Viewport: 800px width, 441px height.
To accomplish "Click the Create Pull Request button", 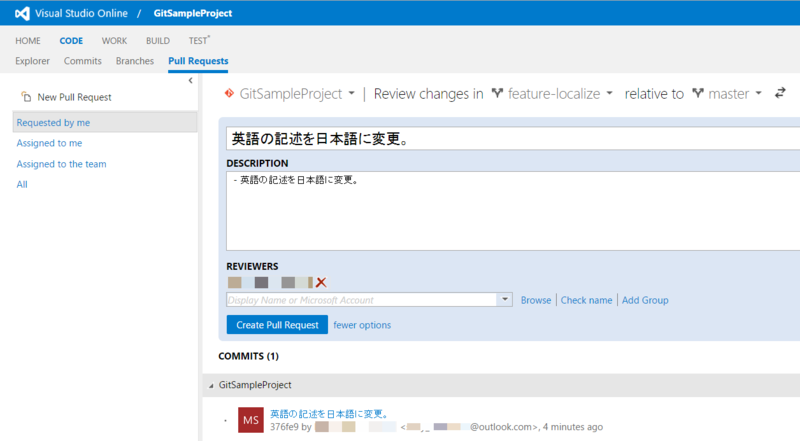I will click(x=277, y=325).
